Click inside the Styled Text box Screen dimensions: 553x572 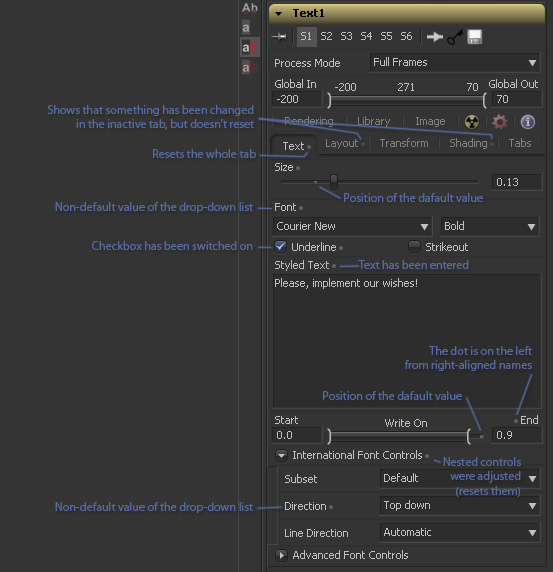pyautogui.click(x=407, y=341)
